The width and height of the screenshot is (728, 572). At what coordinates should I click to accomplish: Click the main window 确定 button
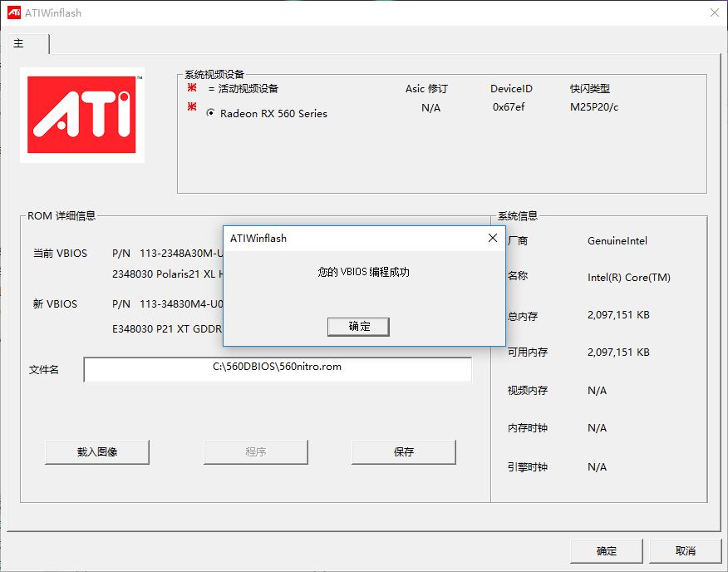pyautogui.click(x=606, y=550)
